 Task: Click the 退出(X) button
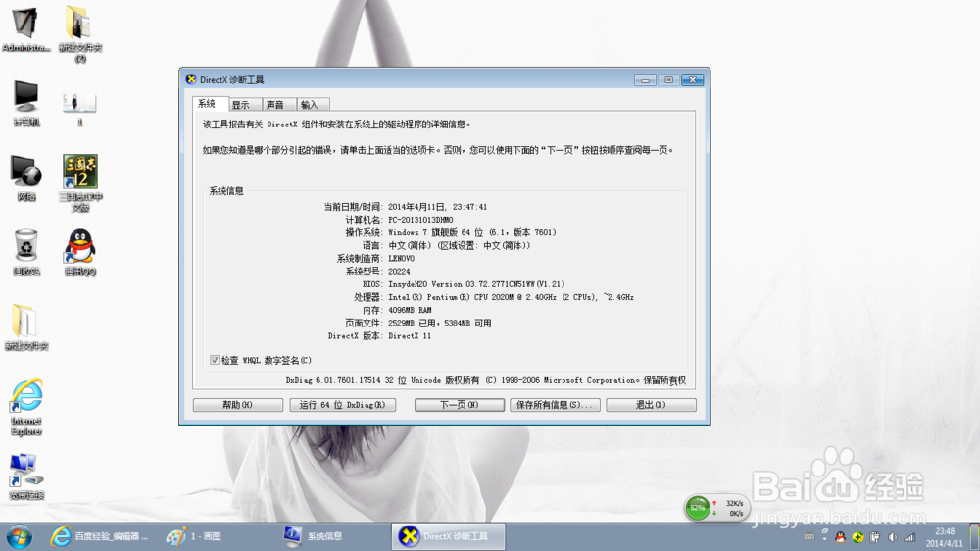[x=652, y=405]
